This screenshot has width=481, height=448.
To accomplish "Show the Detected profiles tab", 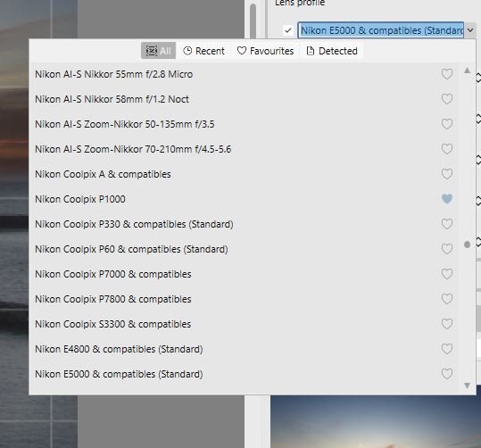I will pos(332,51).
